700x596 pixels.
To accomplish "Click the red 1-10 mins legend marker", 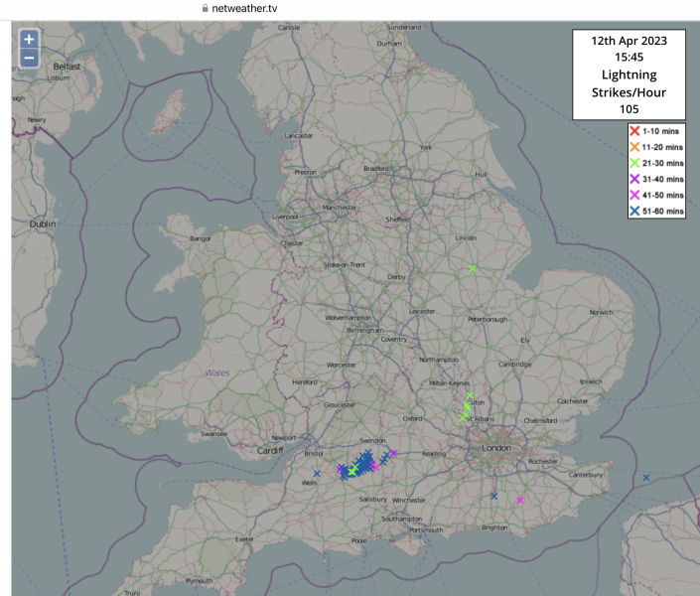I will (634, 131).
